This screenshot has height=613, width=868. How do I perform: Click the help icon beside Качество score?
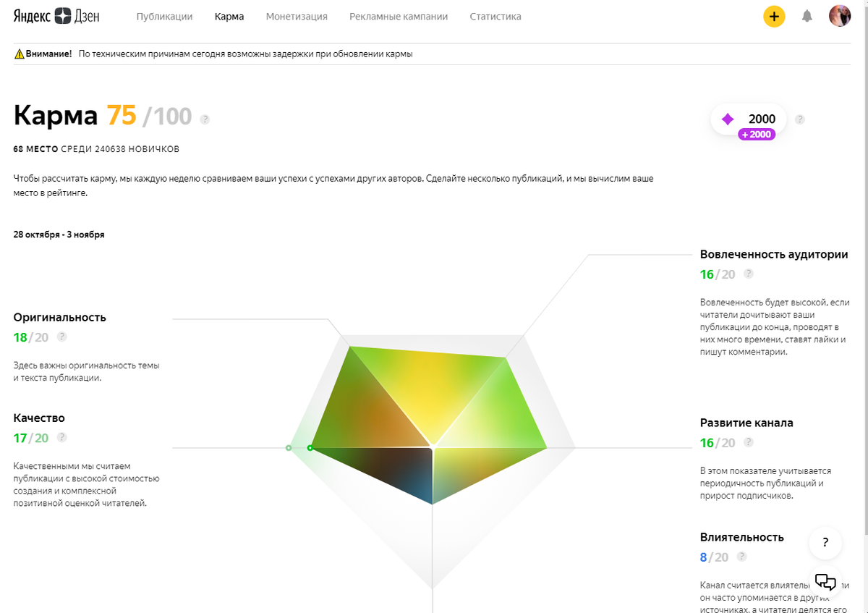62,437
